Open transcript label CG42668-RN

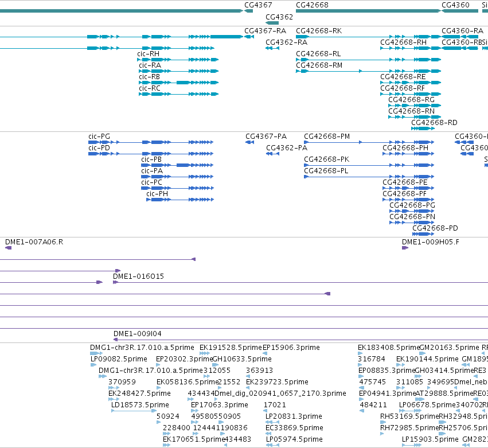411,111
